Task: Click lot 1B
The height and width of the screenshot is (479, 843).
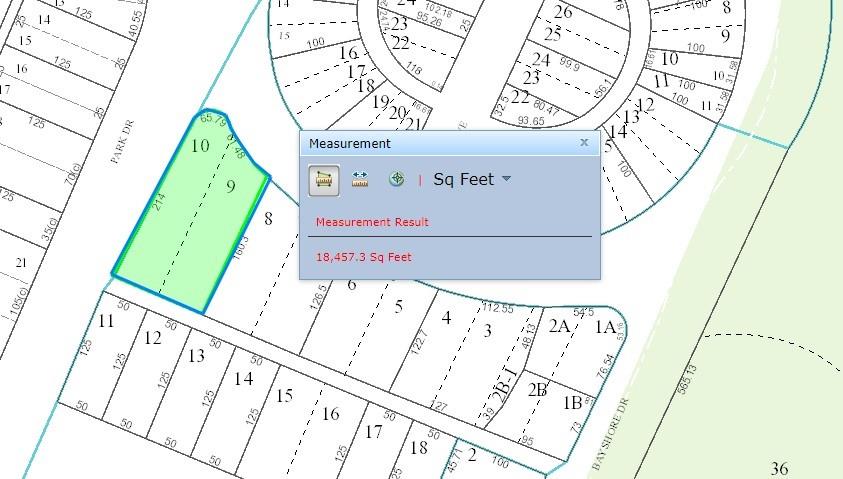Action: [572, 402]
